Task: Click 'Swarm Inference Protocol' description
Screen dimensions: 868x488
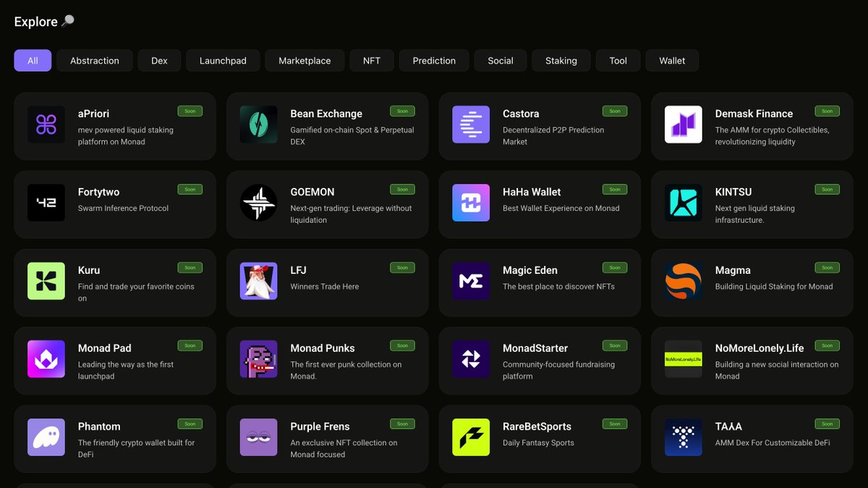Action: pos(123,208)
